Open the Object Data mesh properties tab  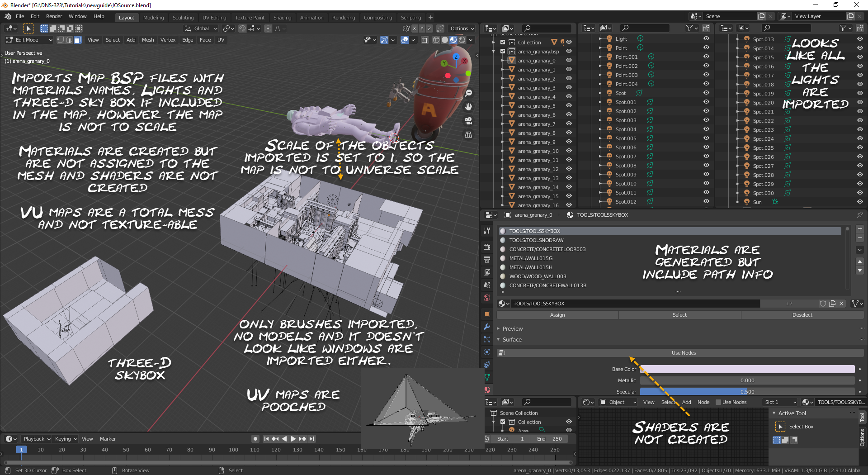coord(487,377)
